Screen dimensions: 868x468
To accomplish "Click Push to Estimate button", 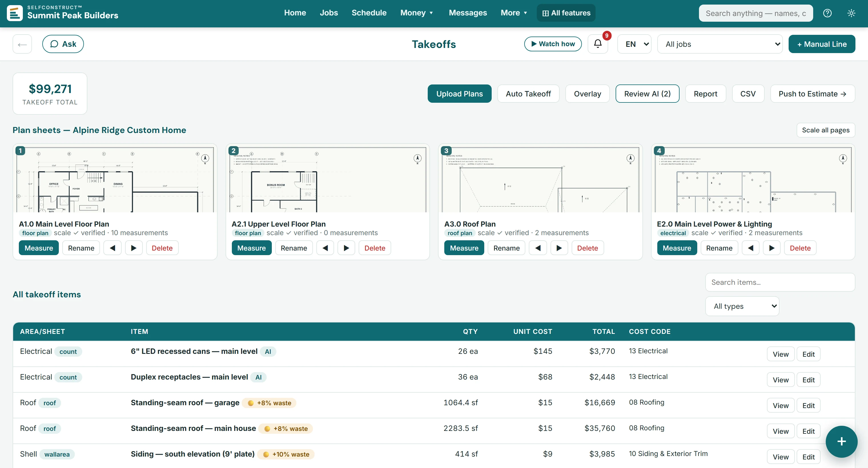I will (812, 94).
